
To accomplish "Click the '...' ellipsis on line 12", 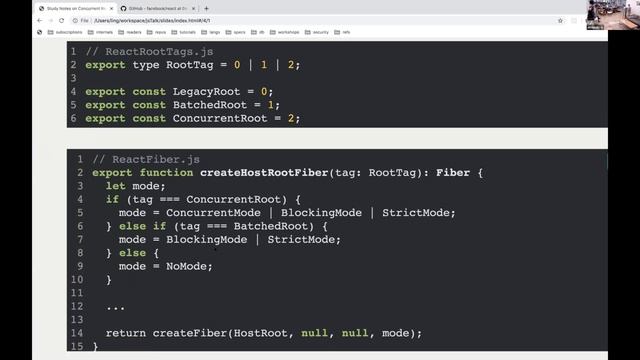I will (116, 307).
